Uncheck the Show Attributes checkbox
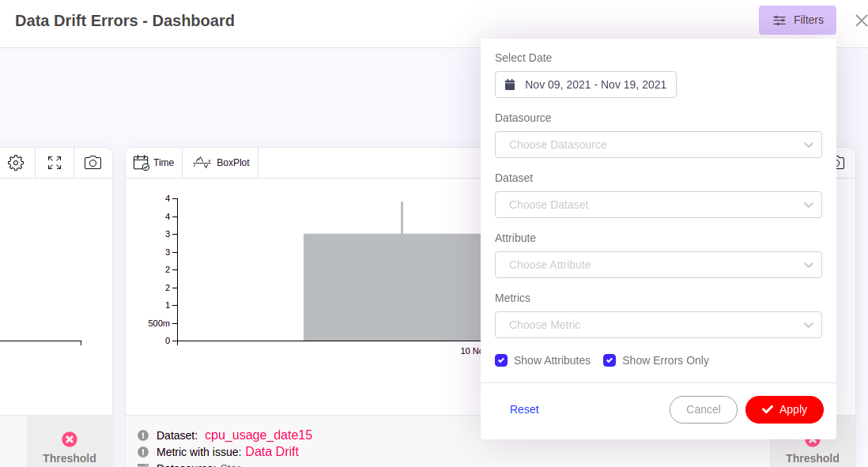868x467 pixels. pos(501,360)
